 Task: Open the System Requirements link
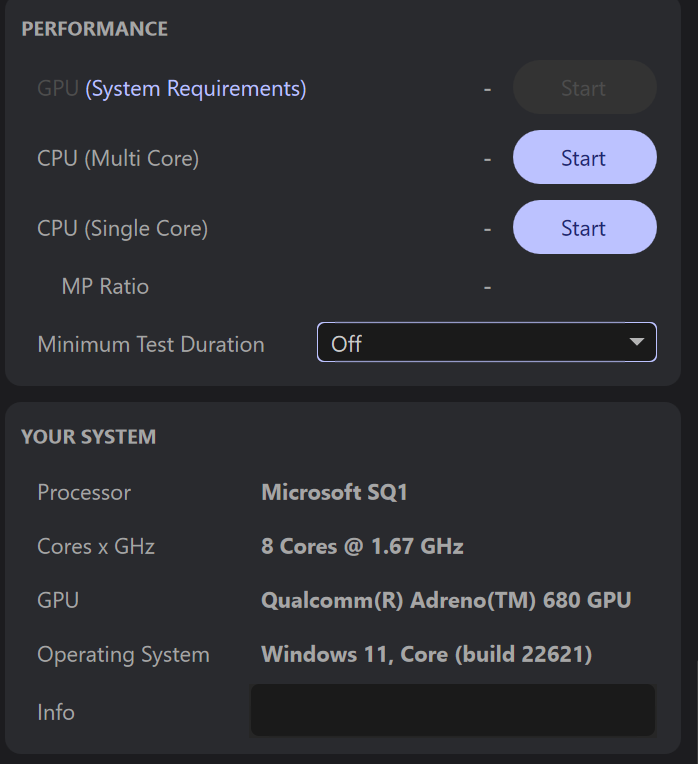pyautogui.click(x=196, y=89)
